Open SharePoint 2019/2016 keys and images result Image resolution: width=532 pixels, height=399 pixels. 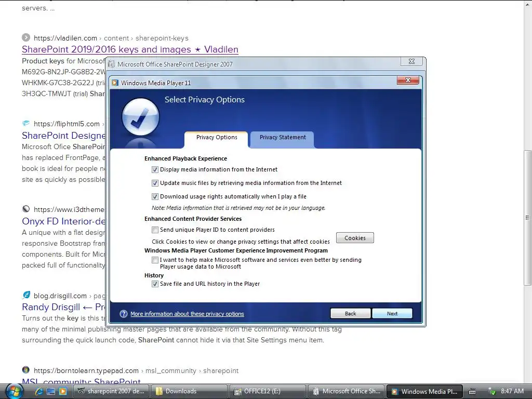click(x=130, y=49)
